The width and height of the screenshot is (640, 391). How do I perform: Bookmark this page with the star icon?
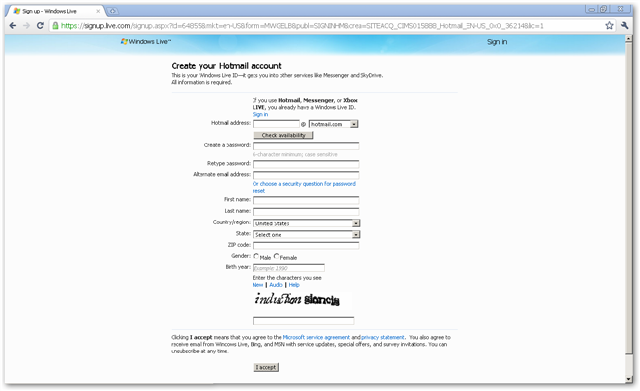(x=609, y=26)
